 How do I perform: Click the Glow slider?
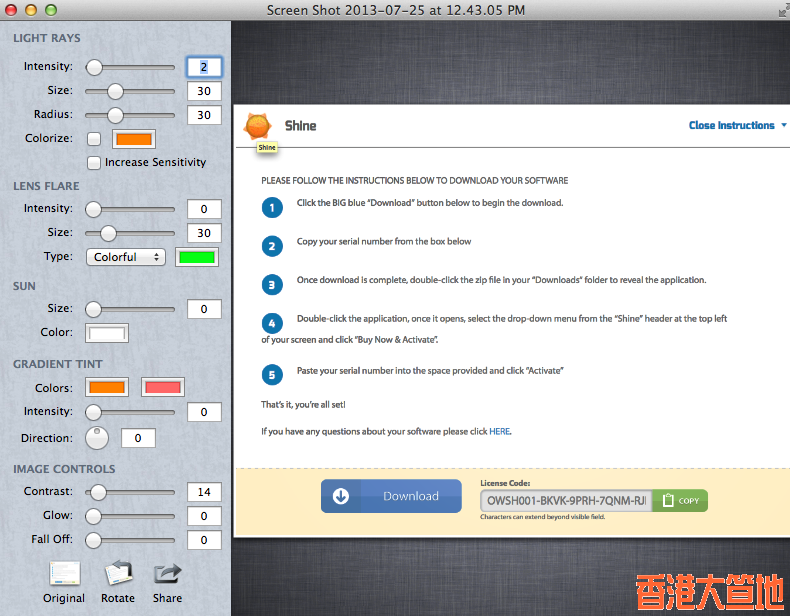[130, 516]
